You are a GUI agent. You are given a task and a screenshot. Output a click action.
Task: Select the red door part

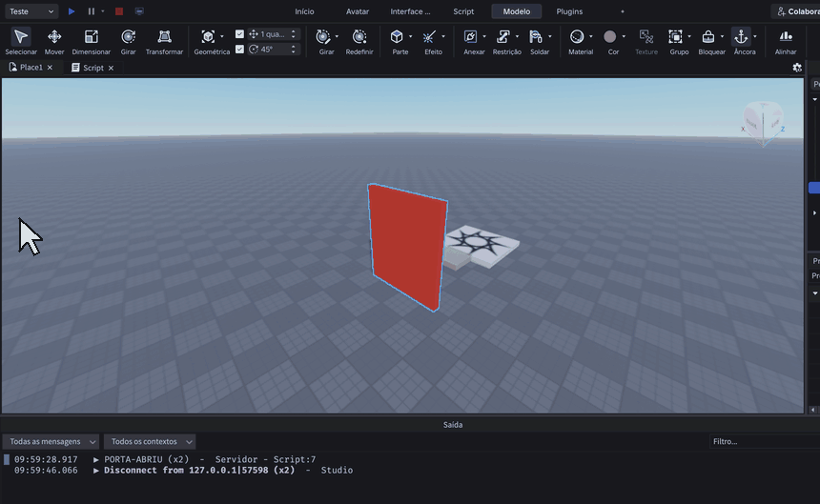click(x=407, y=247)
